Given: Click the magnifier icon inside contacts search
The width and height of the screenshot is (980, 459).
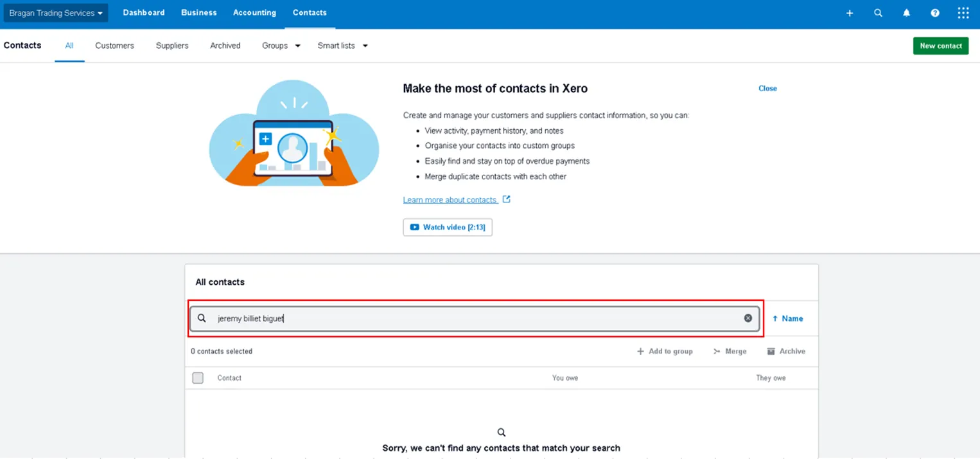Looking at the screenshot, I should [x=202, y=318].
